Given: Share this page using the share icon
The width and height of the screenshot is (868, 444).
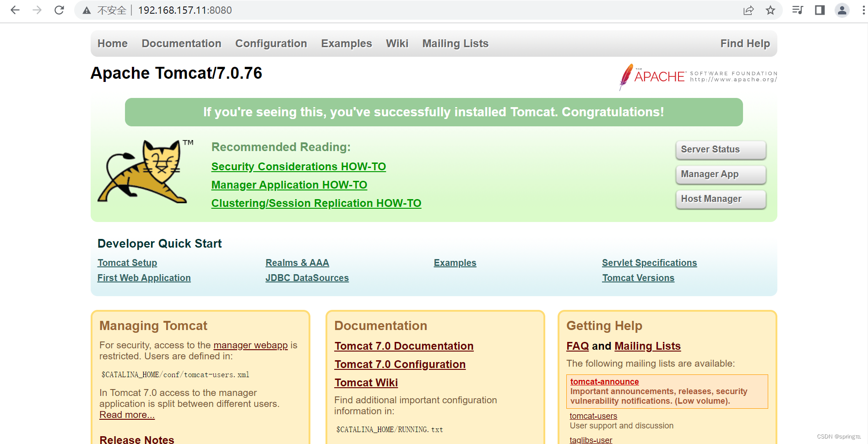Looking at the screenshot, I should click(749, 10).
